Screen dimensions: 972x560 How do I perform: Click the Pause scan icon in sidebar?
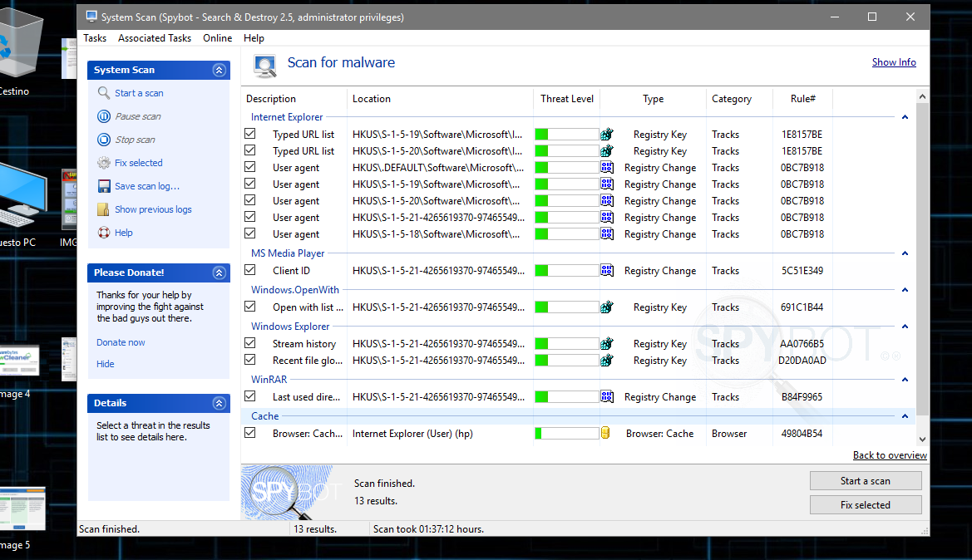104,116
